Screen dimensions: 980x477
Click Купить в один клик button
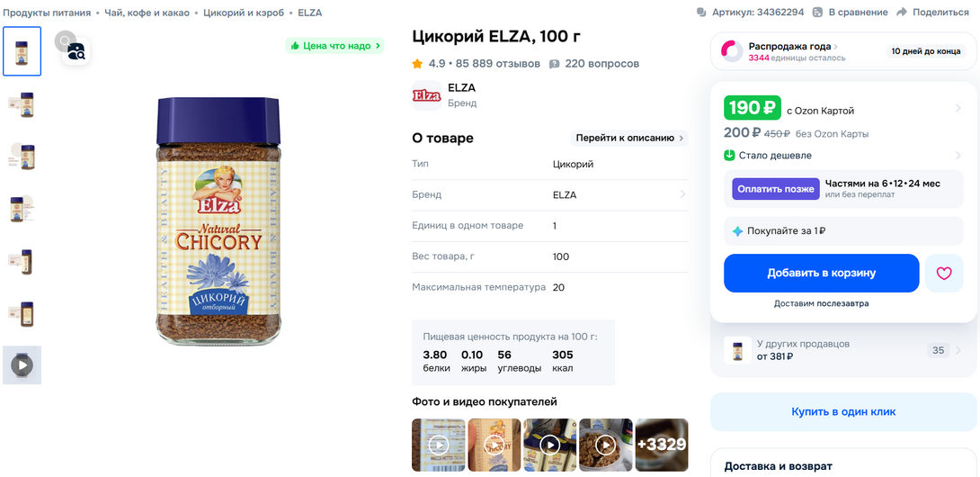click(x=843, y=412)
